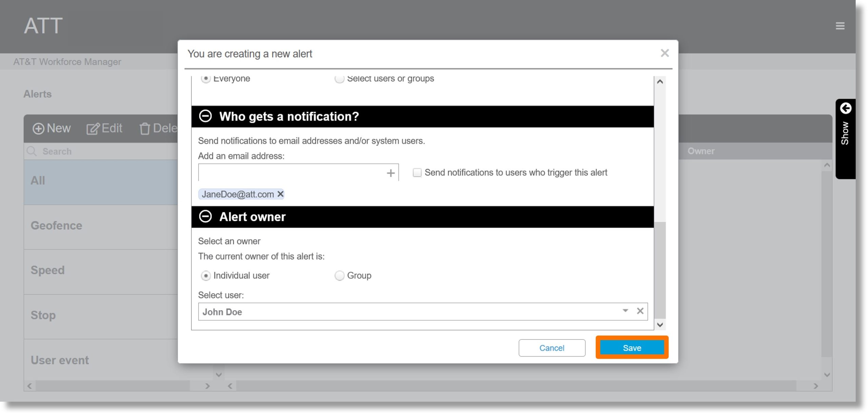Close the new alert dialog
Screen dimensions: 868x414
tap(665, 53)
